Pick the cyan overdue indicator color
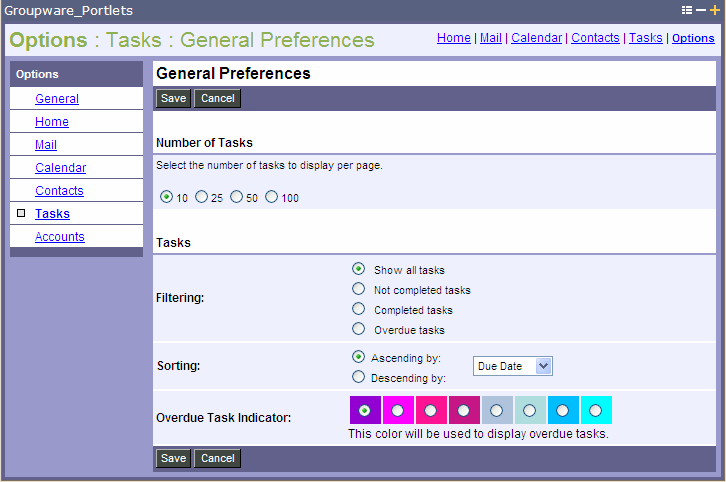The height and width of the screenshot is (482, 726). tap(595, 410)
